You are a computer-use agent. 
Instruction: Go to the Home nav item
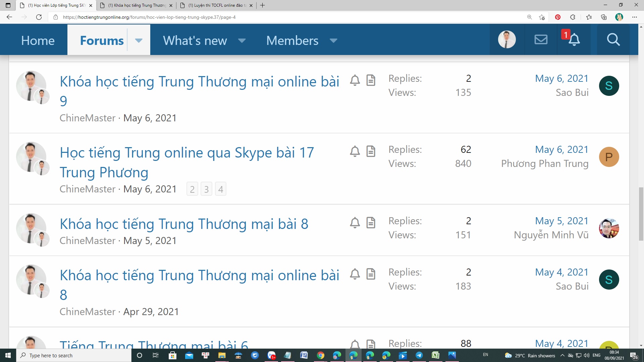click(38, 41)
